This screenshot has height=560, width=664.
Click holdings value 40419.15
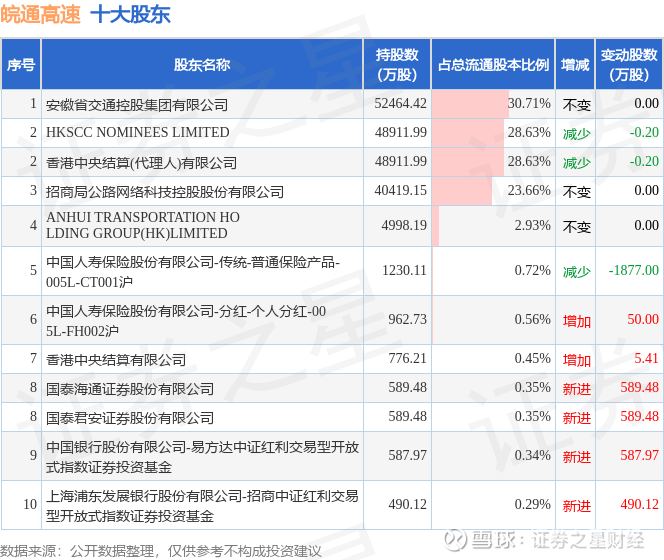(x=400, y=190)
